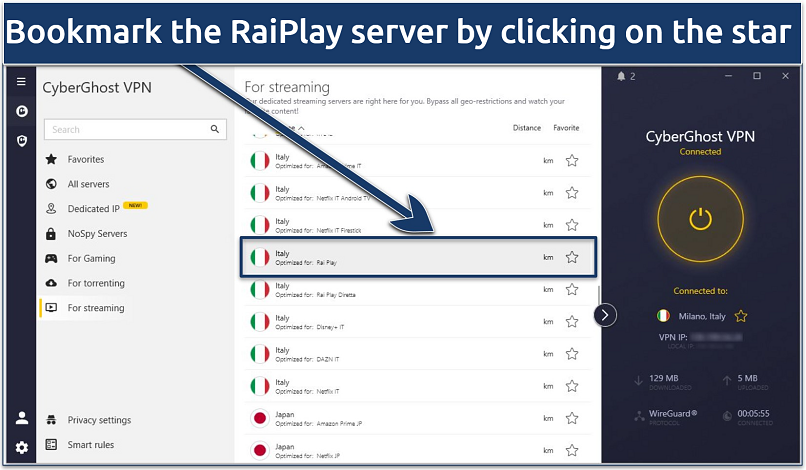Image resolution: width=806 pixels, height=470 pixels.
Task: Click the All servers globe icon
Action: [51, 184]
